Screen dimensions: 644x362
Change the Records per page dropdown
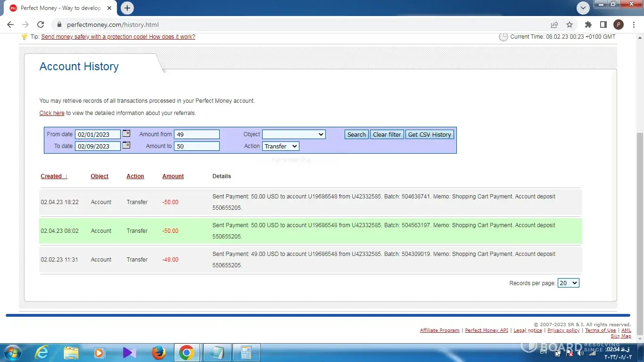coord(568,283)
